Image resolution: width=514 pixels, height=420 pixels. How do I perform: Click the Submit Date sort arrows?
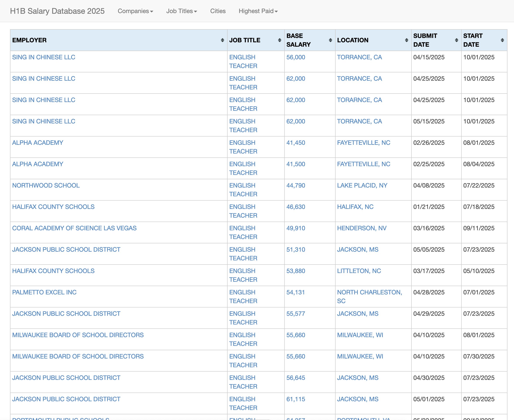456,40
